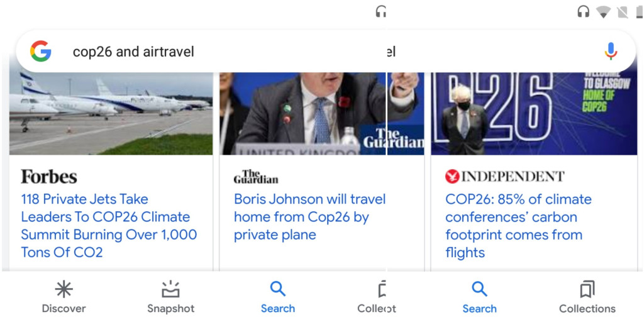
Task: Tap the Wi-Fi status icon
Action: point(603,12)
